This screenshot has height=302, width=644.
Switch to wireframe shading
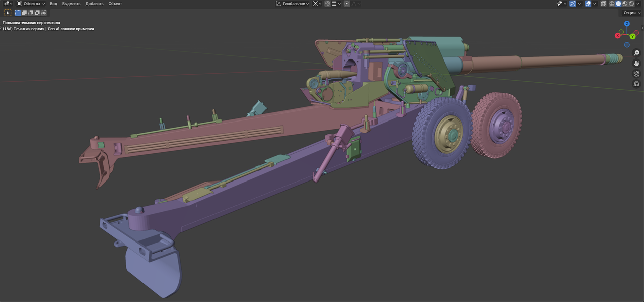612,4
